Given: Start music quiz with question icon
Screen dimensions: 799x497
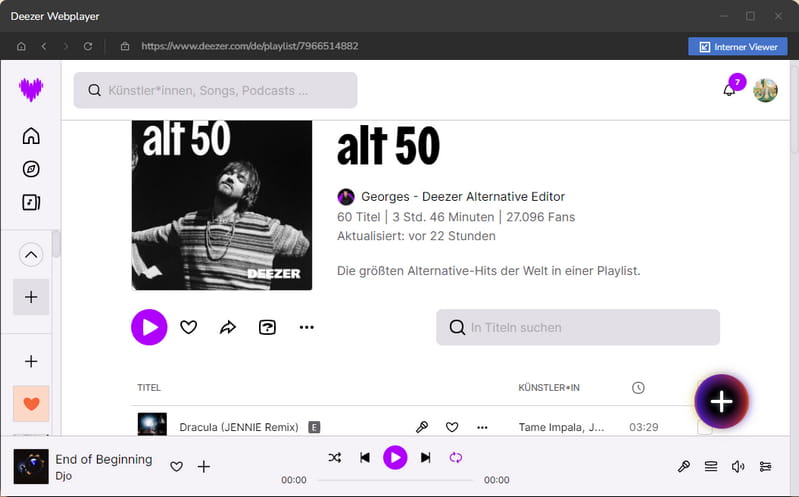Looking at the screenshot, I should point(268,327).
